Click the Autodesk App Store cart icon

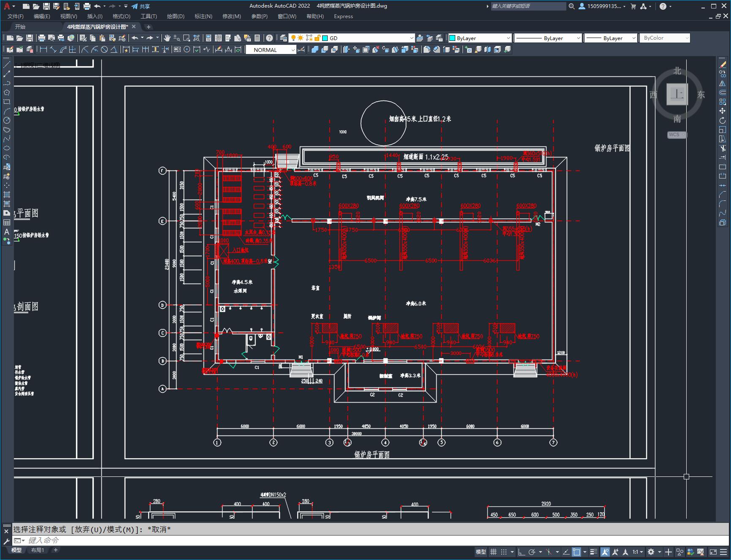pyautogui.click(x=633, y=6)
